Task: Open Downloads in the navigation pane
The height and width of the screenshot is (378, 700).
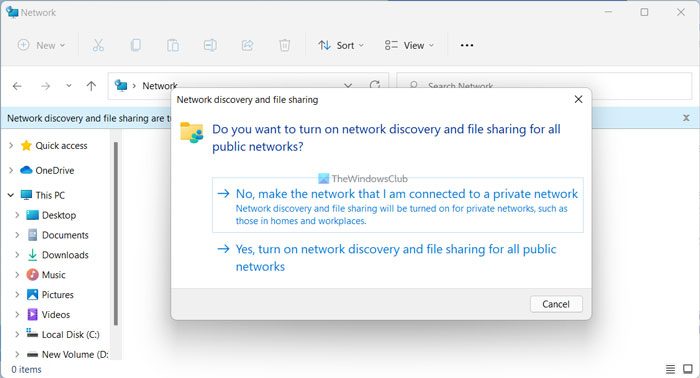Action: (x=65, y=255)
